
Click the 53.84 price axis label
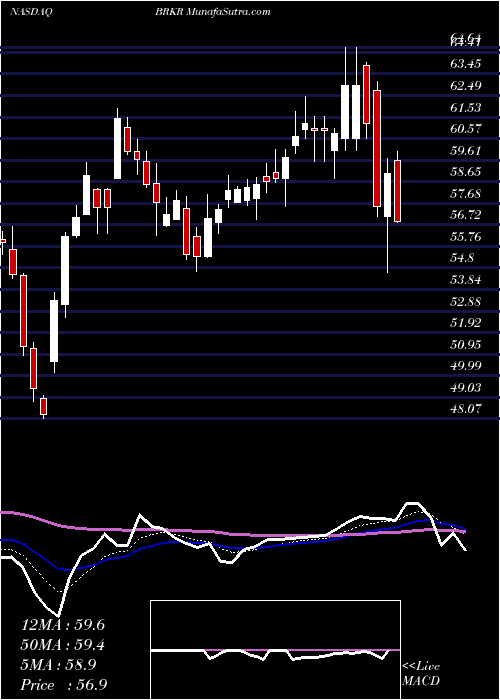tap(466, 280)
